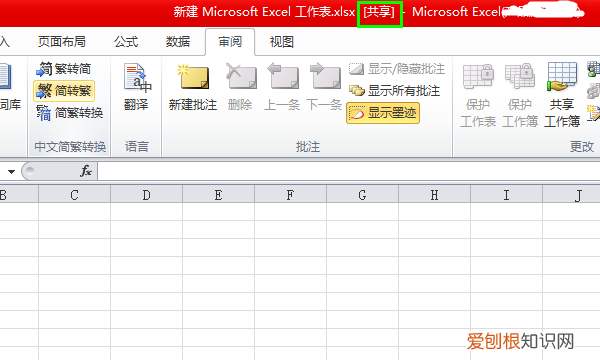Click the 保护工作簿 button

(x=520, y=95)
